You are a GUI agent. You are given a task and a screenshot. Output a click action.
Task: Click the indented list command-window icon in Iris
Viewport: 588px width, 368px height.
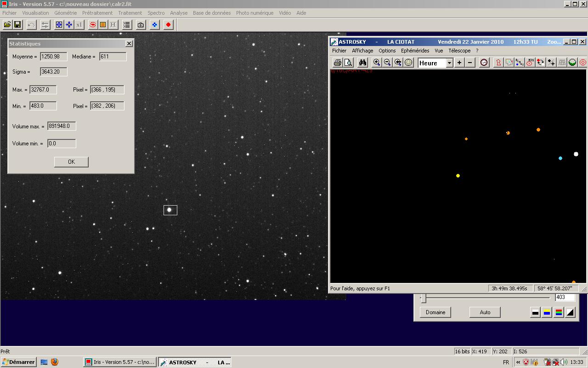(127, 25)
